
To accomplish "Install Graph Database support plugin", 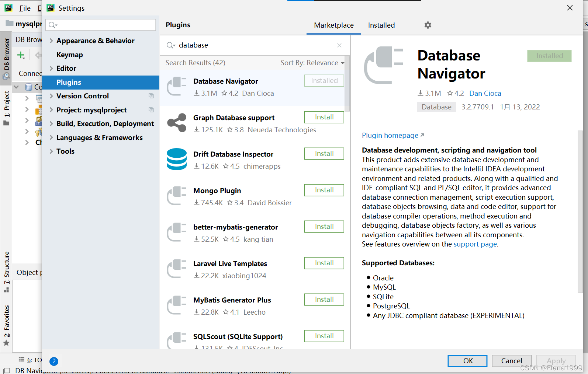I will click(x=324, y=117).
